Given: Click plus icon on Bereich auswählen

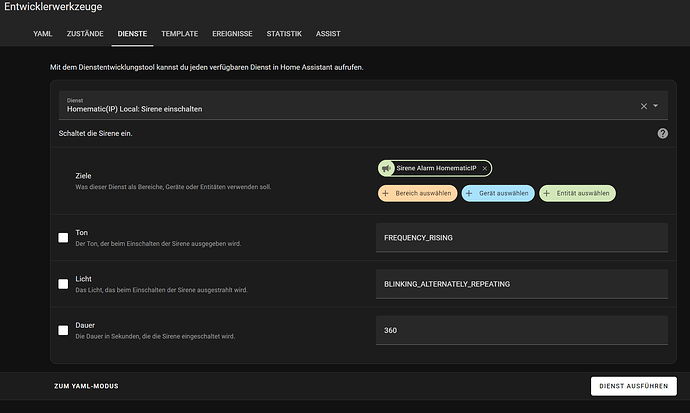Looking at the screenshot, I should tap(385, 193).
